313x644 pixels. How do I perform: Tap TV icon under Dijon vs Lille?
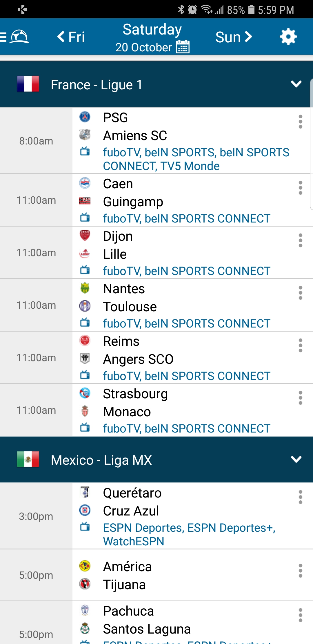click(85, 270)
